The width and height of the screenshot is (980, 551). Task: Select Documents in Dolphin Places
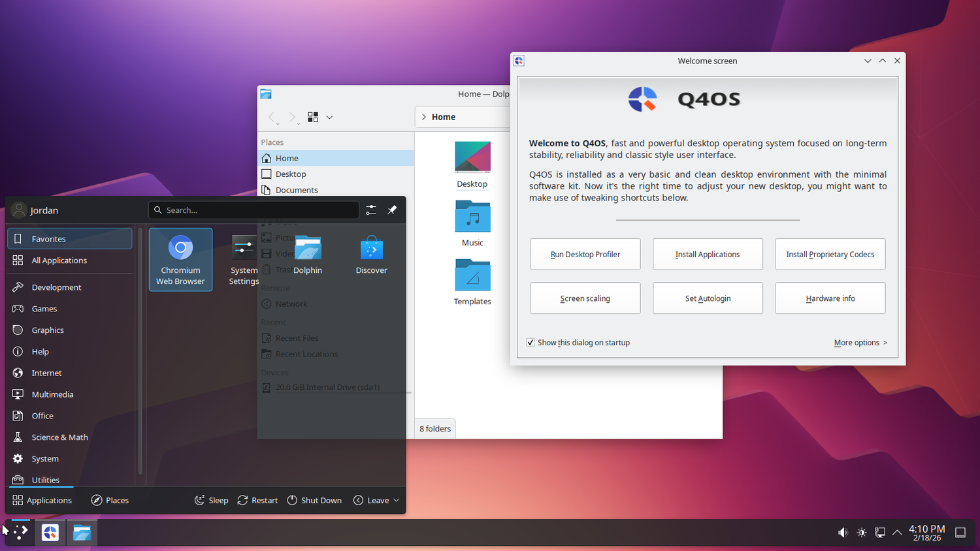pos(336,190)
